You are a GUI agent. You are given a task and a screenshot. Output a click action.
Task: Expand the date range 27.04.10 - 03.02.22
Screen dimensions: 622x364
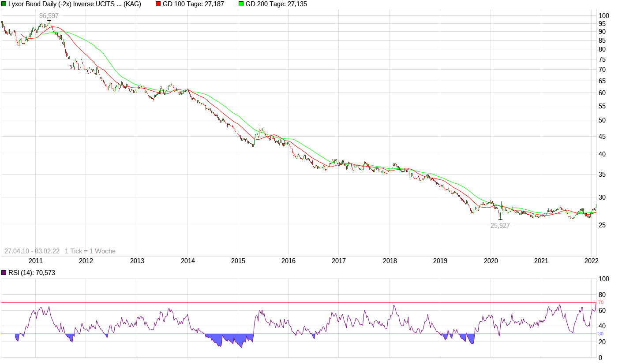[32, 251]
